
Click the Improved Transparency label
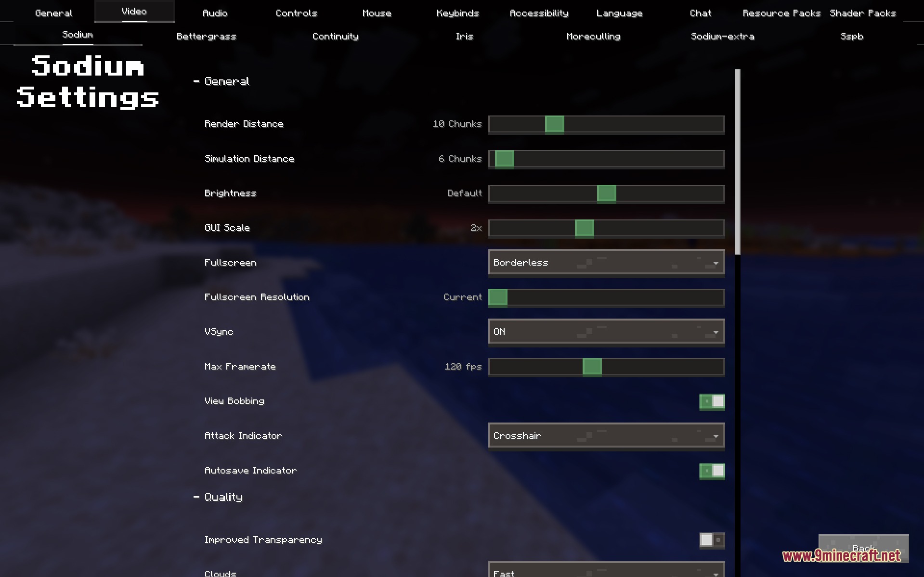pyautogui.click(x=263, y=540)
